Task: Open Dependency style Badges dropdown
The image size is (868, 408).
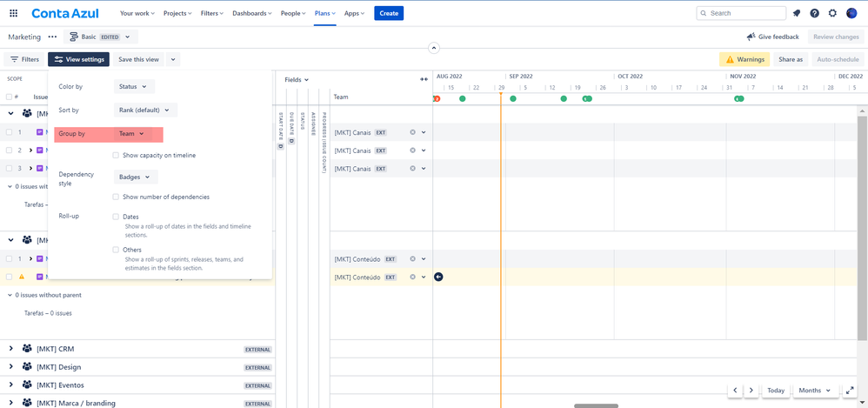Action: (136, 177)
